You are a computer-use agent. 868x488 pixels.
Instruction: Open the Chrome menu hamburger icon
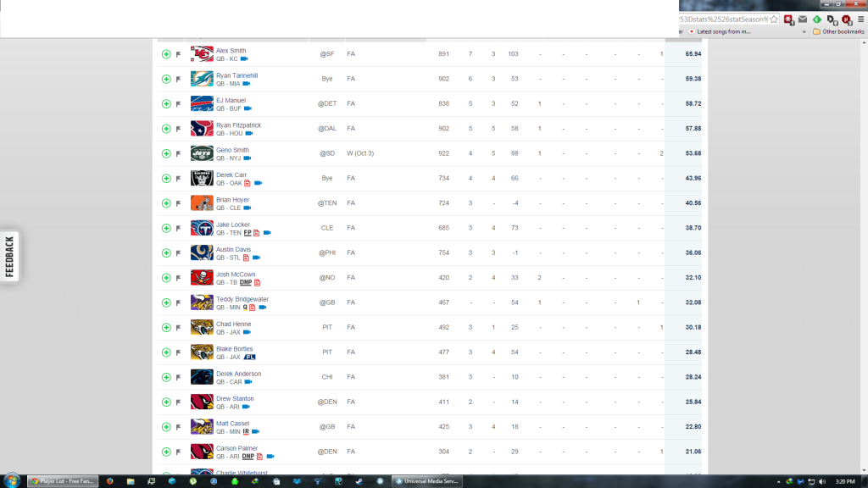861,19
